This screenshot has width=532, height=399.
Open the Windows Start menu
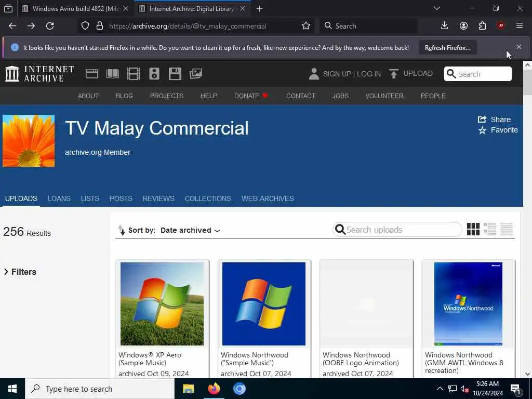coord(12,389)
